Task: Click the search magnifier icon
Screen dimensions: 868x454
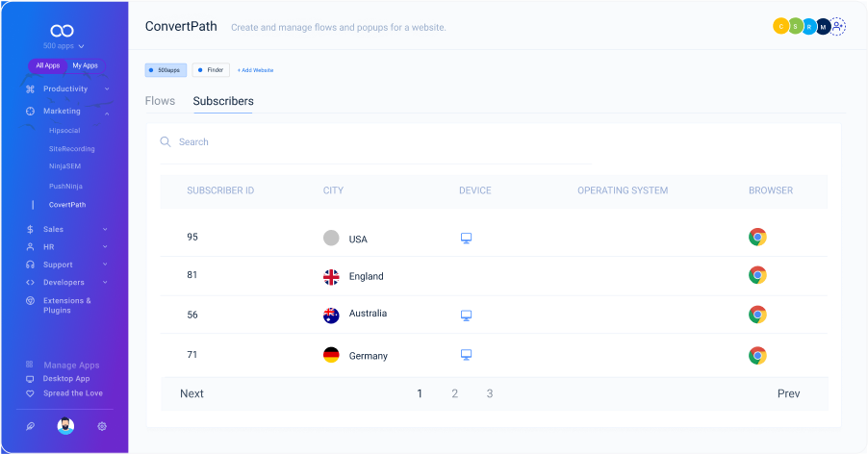Action: click(166, 142)
